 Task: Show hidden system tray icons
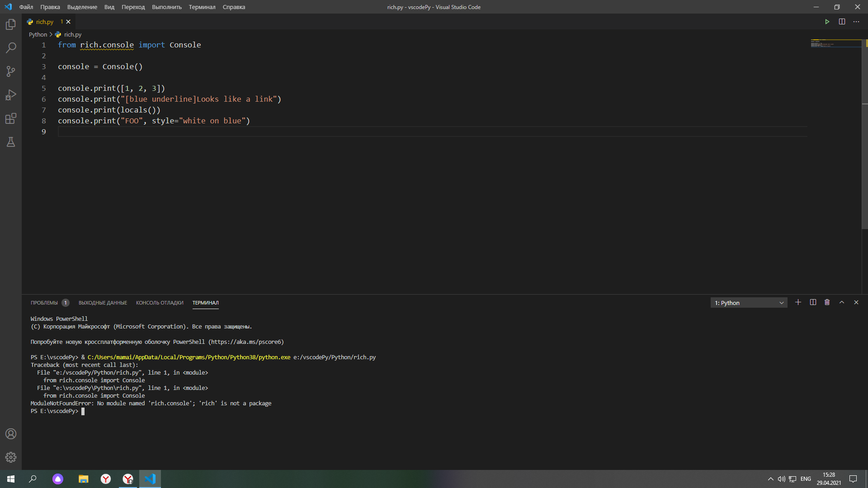pos(770,479)
